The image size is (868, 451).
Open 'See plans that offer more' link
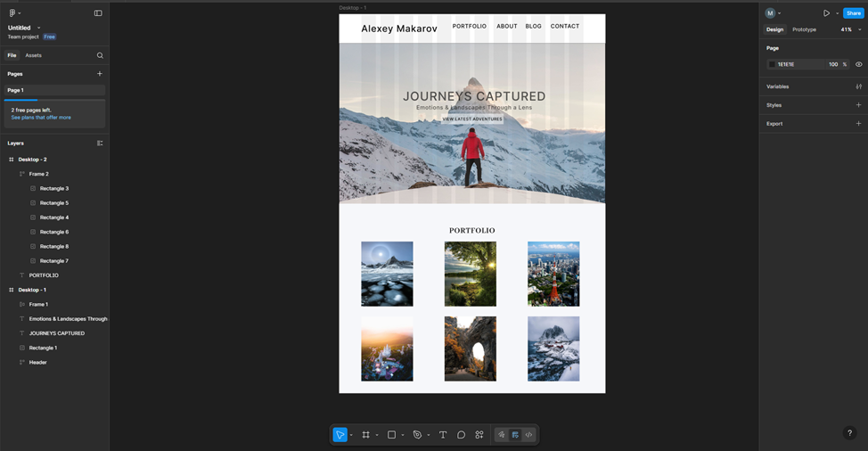(41, 118)
